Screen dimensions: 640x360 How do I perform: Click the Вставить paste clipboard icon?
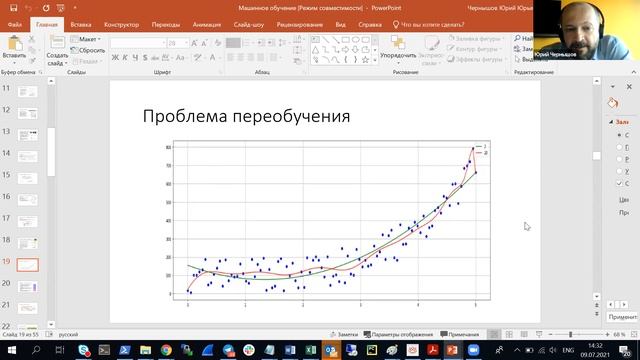click(x=15, y=44)
